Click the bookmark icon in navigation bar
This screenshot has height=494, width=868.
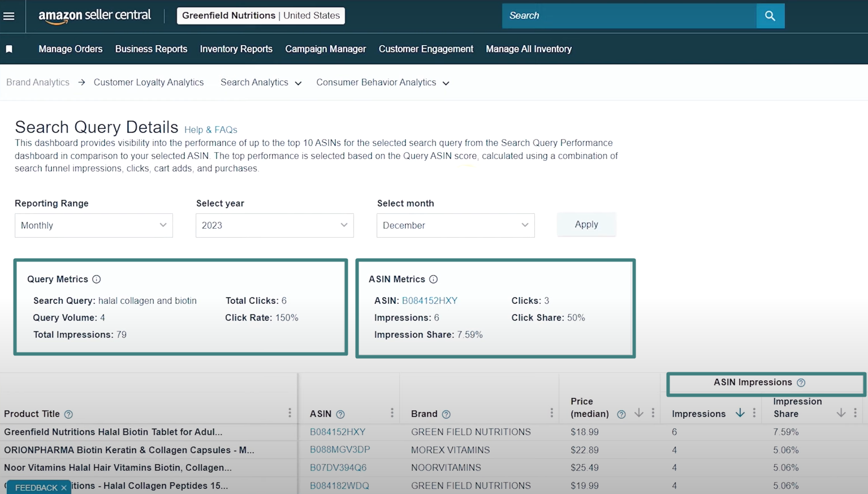point(9,49)
